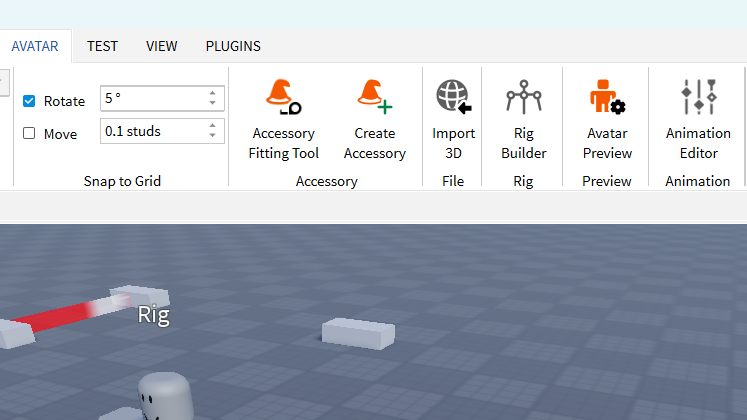Viewport: 747px width, 420px height.
Task: Increase move studs with up arrow
Action: tap(212, 126)
